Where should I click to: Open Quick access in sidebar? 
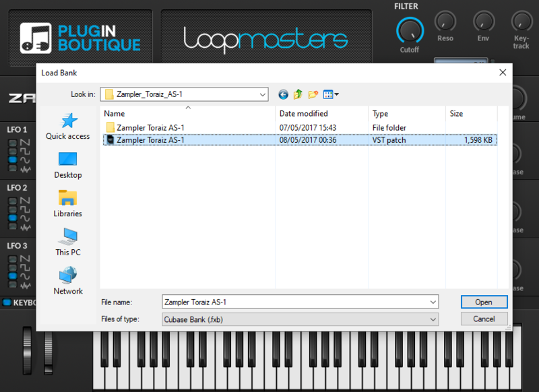[x=68, y=127]
